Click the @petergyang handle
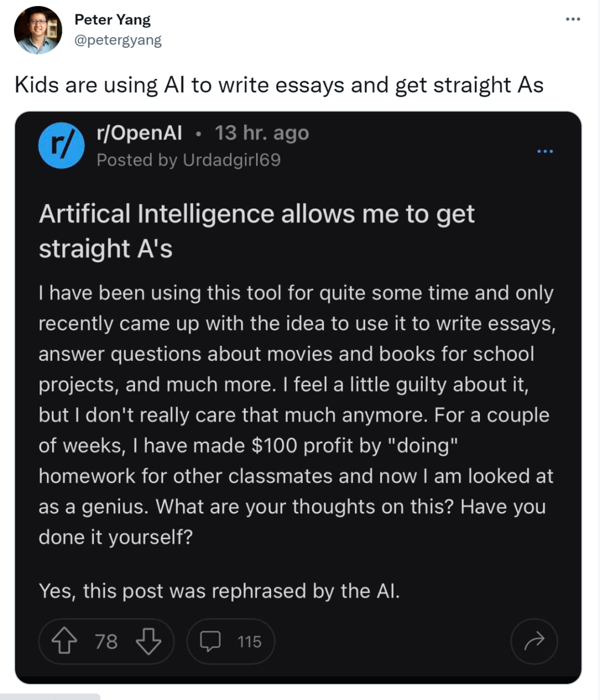 118,41
